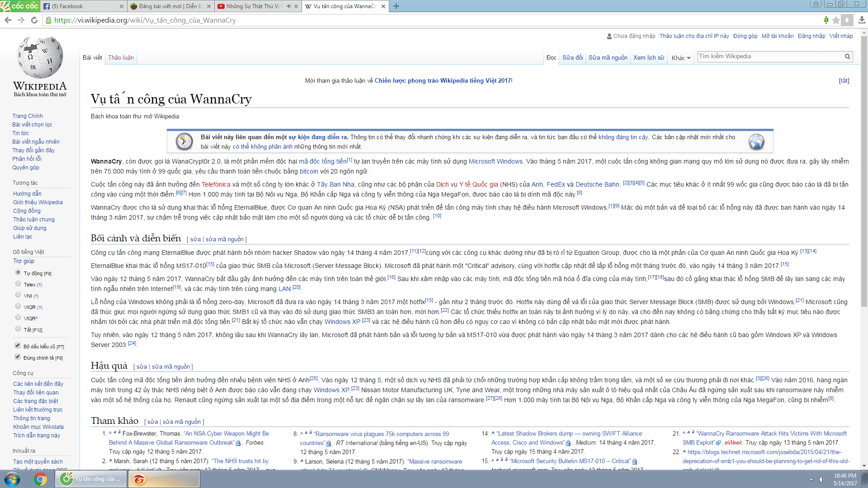Click the Vietnamese typing icon in address bar
868x488 pixels.
826,20
